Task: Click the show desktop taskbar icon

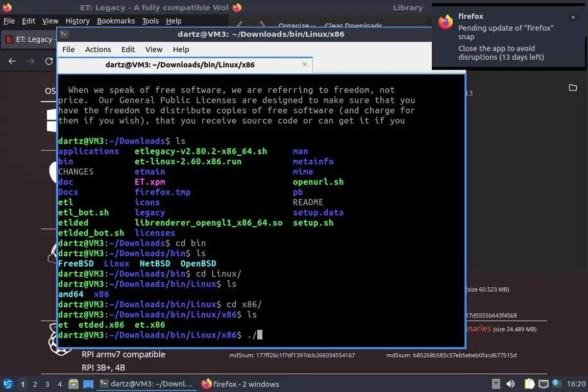Action: point(88,384)
